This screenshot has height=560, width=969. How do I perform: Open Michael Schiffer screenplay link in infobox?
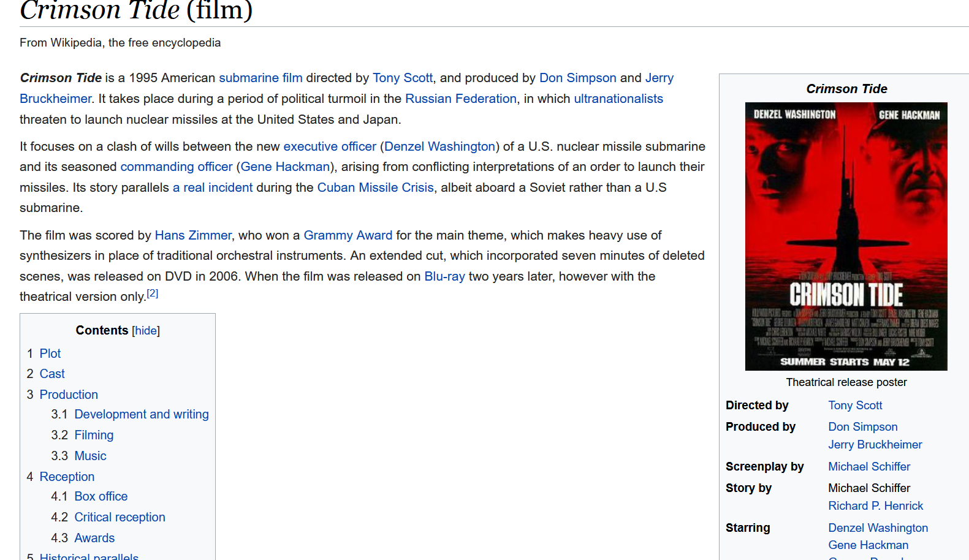click(869, 467)
